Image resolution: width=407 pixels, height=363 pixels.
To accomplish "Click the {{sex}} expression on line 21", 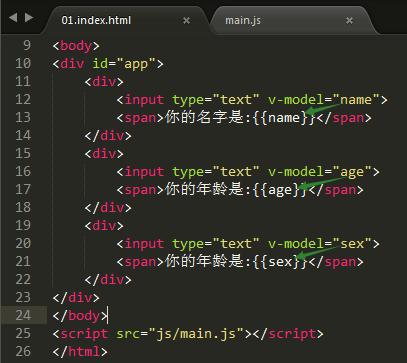I will coord(280,262).
